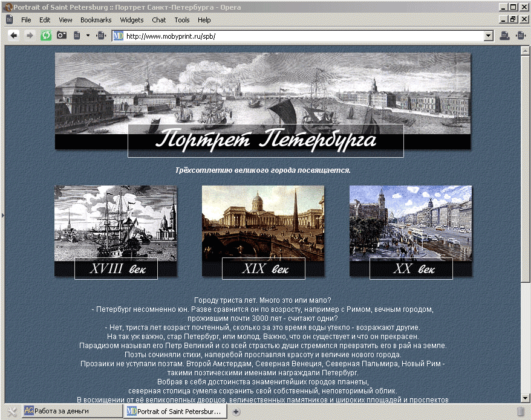Viewport: 531px width, 420px height.
Task: Open the closed tabs trash icon
Action: click(521, 411)
